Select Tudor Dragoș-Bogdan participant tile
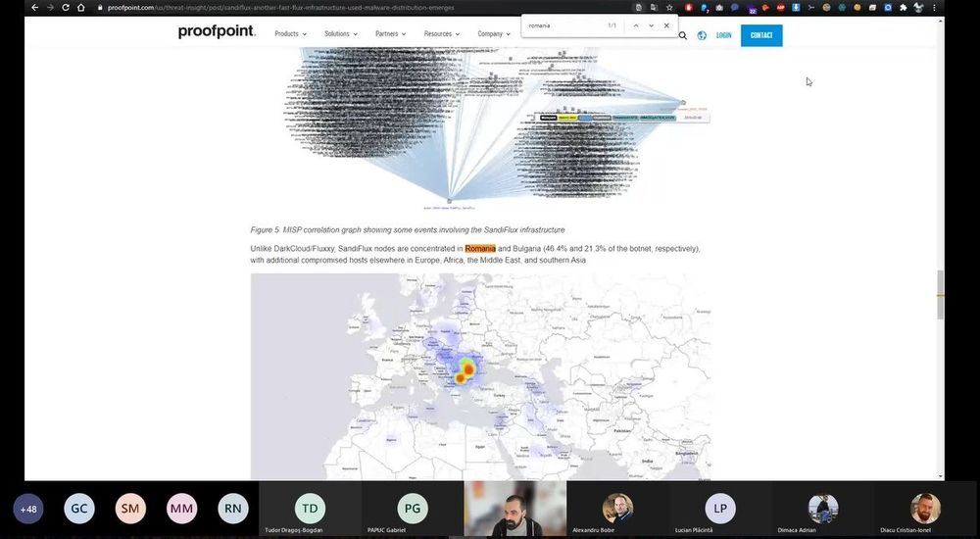The height and width of the screenshot is (539, 980). pyautogui.click(x=310, y=509)
